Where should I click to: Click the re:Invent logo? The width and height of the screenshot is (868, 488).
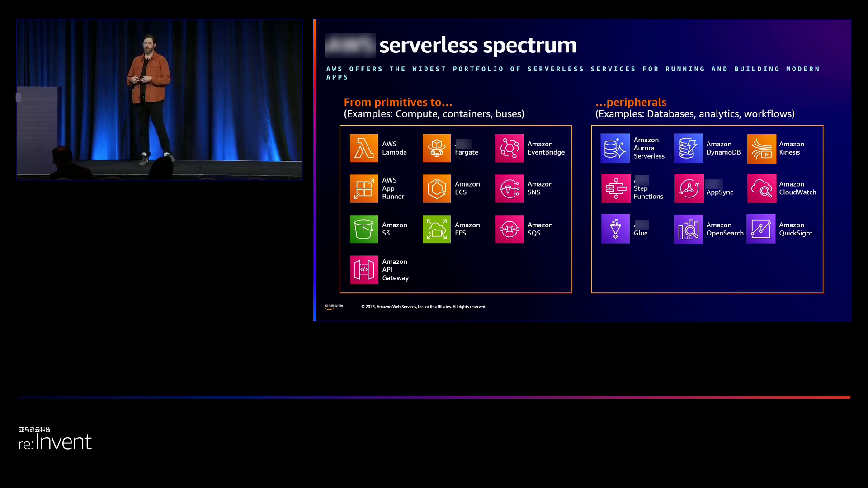point(55,441)
